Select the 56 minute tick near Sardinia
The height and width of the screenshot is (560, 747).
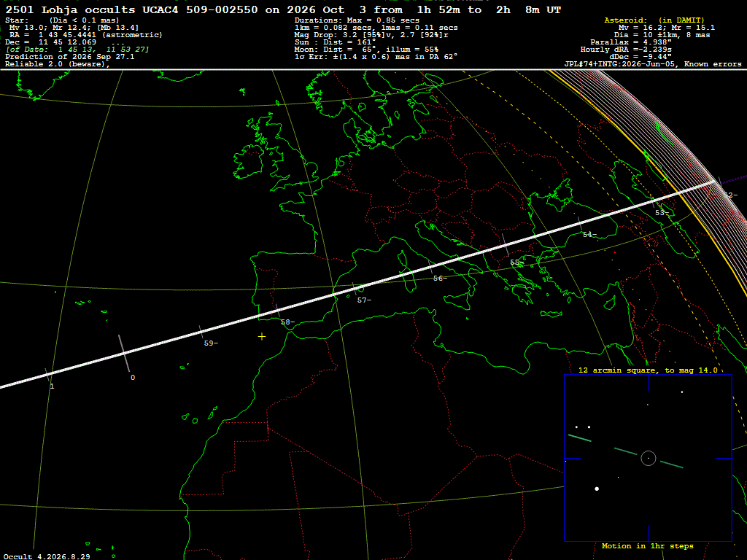440,278
